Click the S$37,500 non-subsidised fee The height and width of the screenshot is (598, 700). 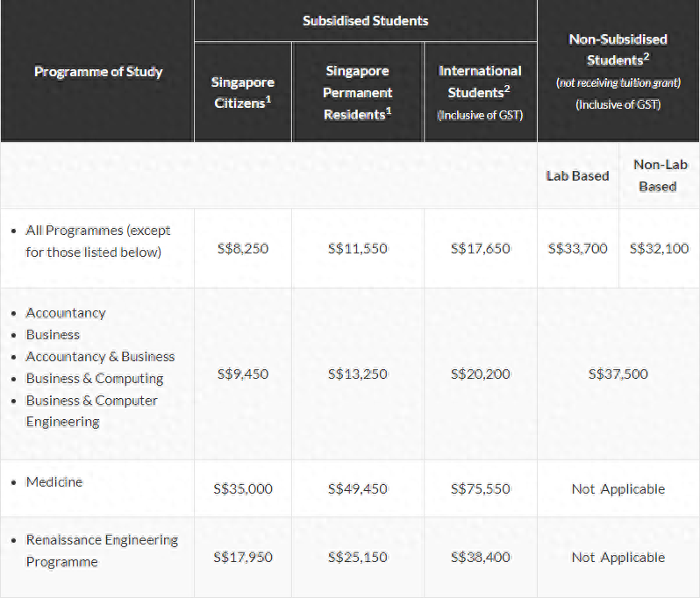pos(618,374)
